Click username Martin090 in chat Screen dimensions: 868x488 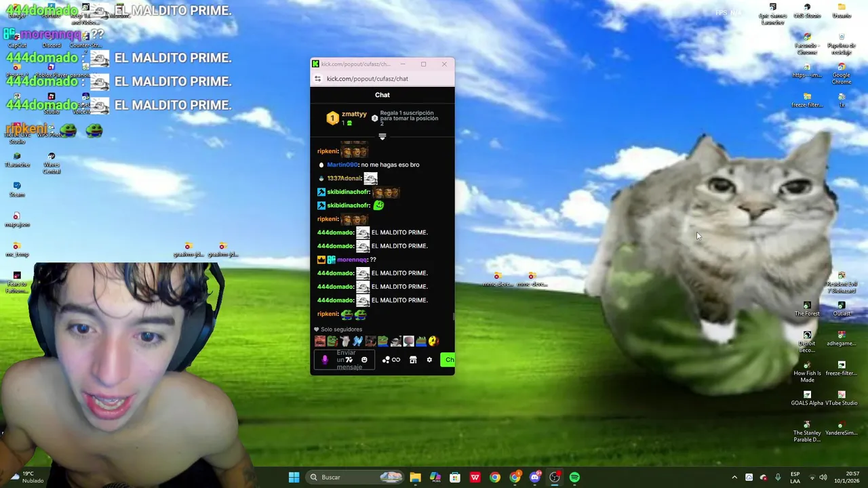(x=342, y=165)
